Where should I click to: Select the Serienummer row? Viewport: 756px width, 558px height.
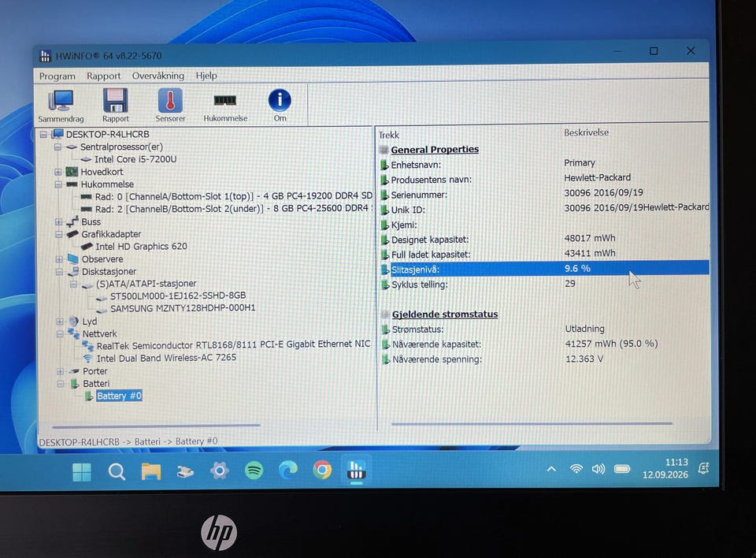pyautogui.click(x=544, y=194)
